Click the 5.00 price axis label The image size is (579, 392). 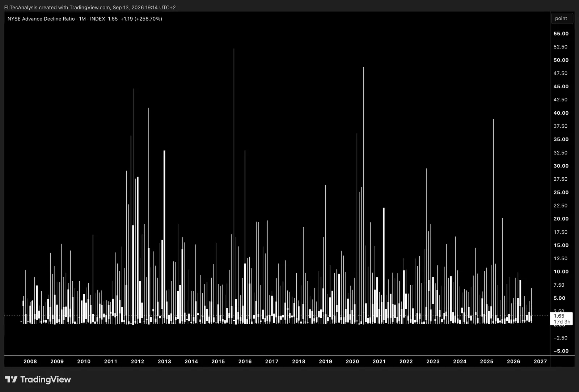click(x=559, y=298)
